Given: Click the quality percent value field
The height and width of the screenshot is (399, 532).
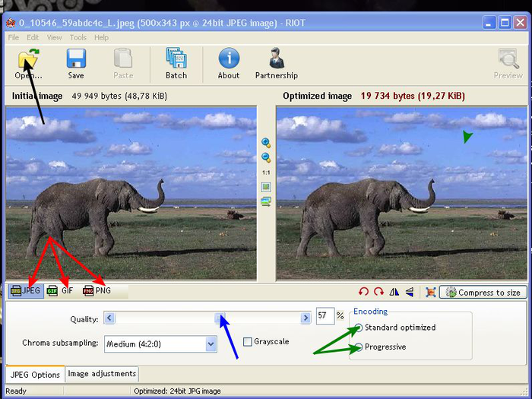Looking at the screenshot, I should pos(325,315).
